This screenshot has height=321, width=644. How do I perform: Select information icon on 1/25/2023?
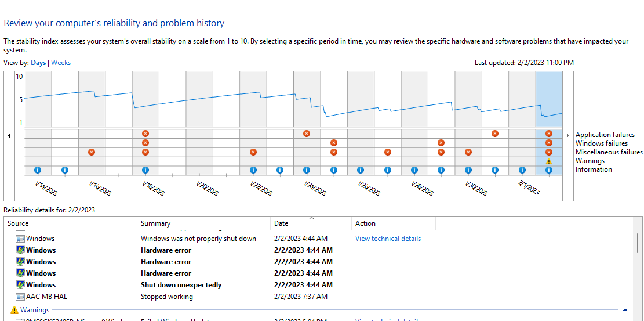(x=333, y=170)
